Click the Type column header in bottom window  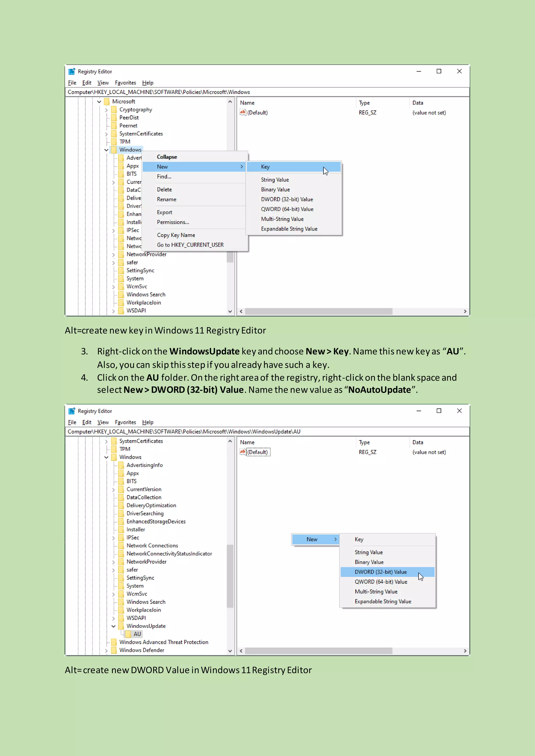click(382, 442)
